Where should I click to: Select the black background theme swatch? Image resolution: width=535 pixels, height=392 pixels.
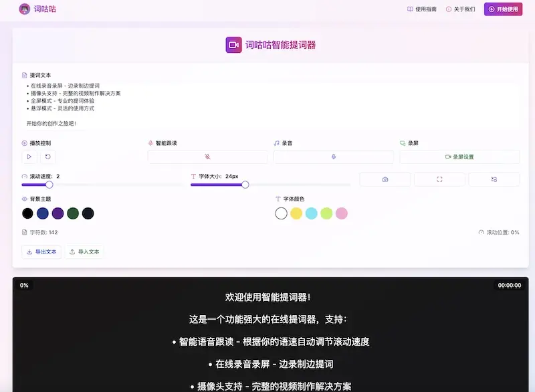[x=27, y=213]
